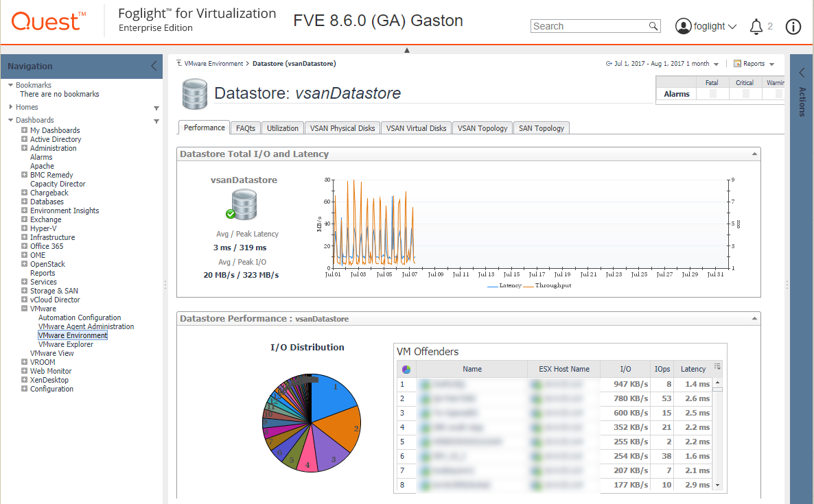Open the foglight user dropdown
Viewport: 814px width, 504px height.
coord(732,27)
